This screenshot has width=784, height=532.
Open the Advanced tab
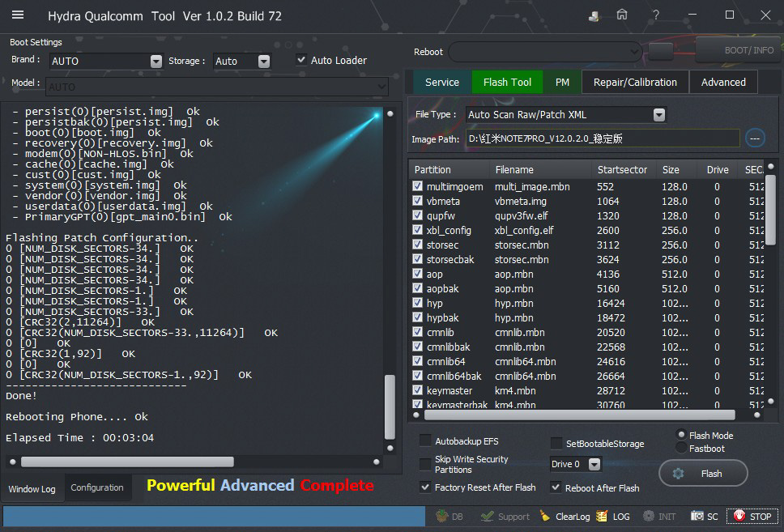click(x=723, y=82)
